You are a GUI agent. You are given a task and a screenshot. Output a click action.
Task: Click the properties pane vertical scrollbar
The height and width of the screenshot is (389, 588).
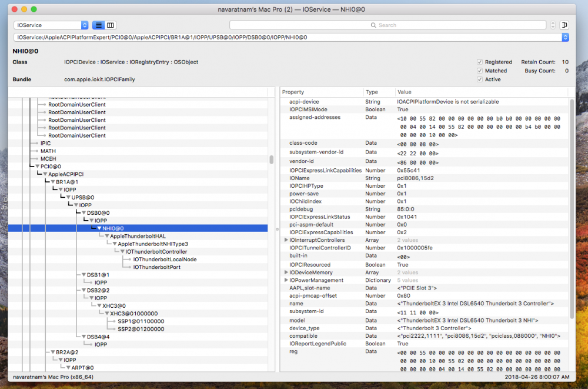coord(572,209)
